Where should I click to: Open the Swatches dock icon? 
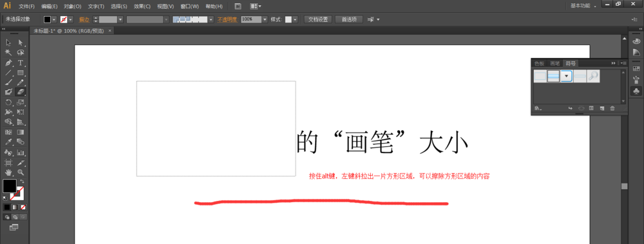636,68
